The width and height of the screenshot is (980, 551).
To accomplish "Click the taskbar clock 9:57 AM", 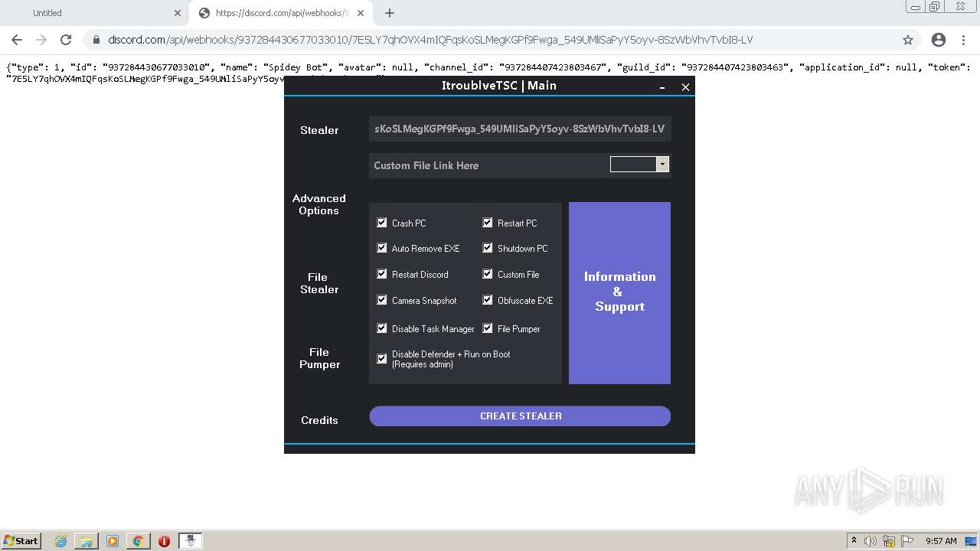I will tap(941, 541).
